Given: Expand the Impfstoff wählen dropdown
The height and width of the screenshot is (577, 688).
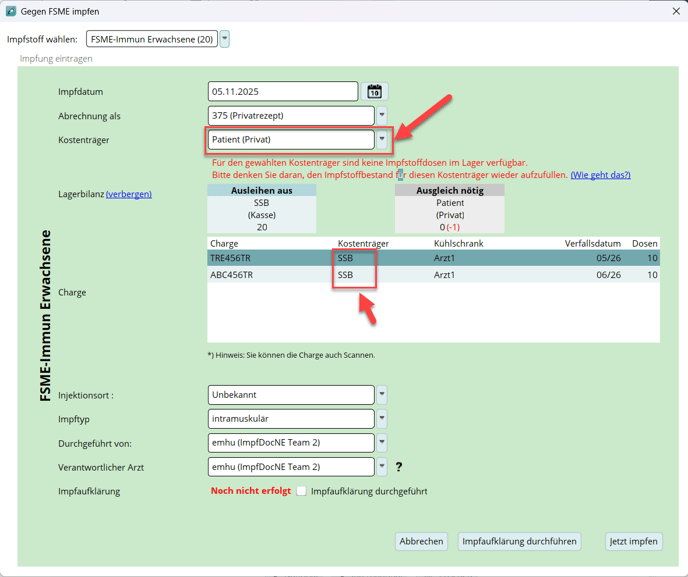Looking at the screenshot, I should (225, 39).
